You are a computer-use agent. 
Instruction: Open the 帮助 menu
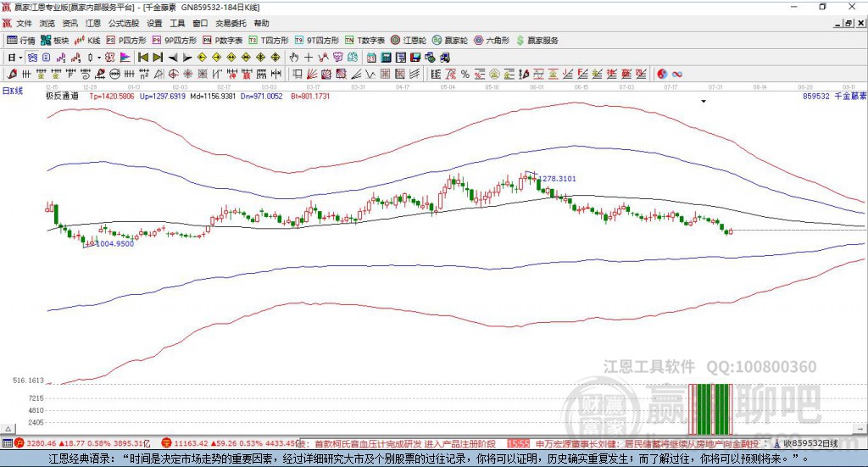261,23
